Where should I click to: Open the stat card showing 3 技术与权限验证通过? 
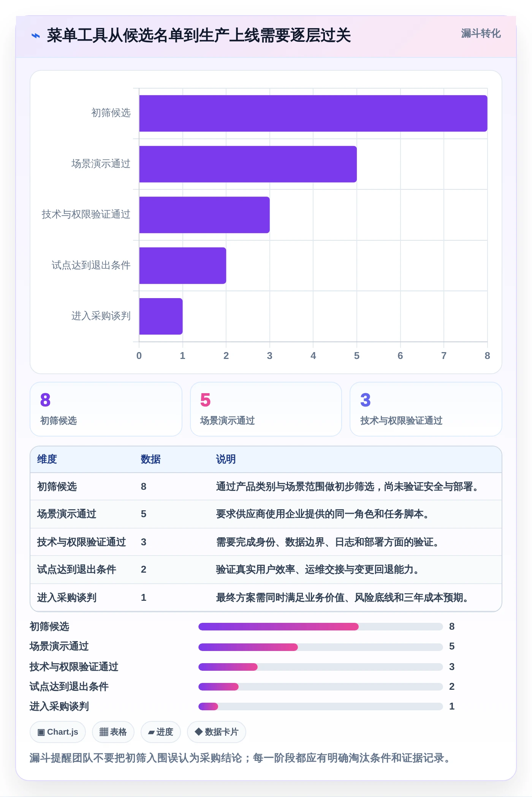click(426, 409)
